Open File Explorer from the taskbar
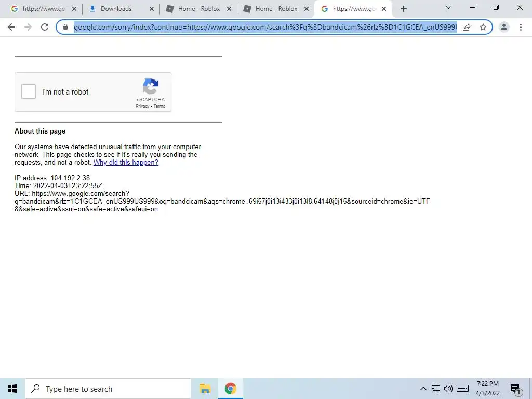Image resolution: width=532 pixels, height=399 pixels. (x=205, y=389)
